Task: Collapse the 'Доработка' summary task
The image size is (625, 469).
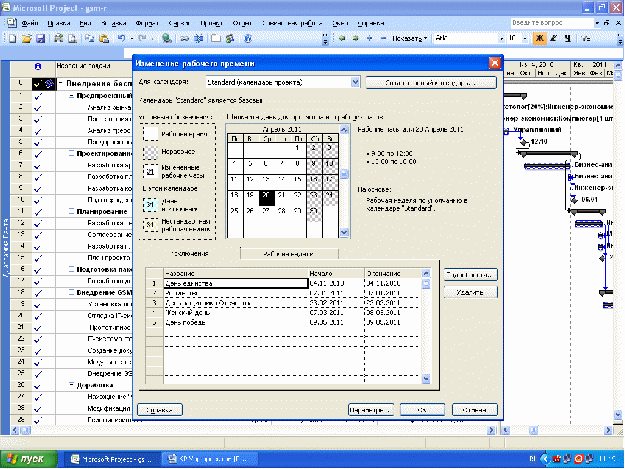Action: [71, 385]
